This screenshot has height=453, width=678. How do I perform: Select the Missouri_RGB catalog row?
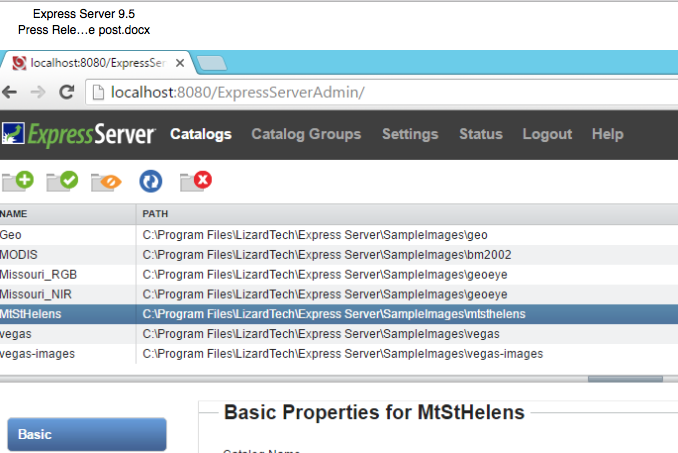coord(339,274)
